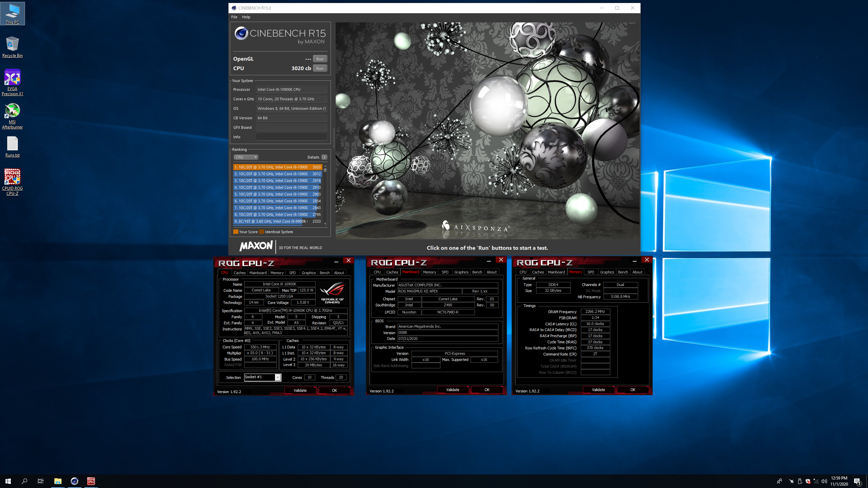
Task: Click Validate in the Mainboard CPU-Z window
Action: (x=453, y=390)
